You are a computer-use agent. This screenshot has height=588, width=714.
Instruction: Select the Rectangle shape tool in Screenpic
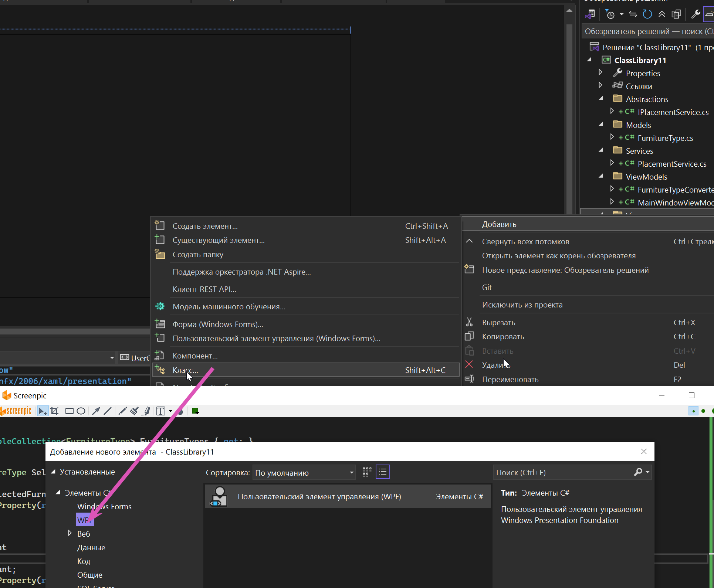(x=69, y=411)
